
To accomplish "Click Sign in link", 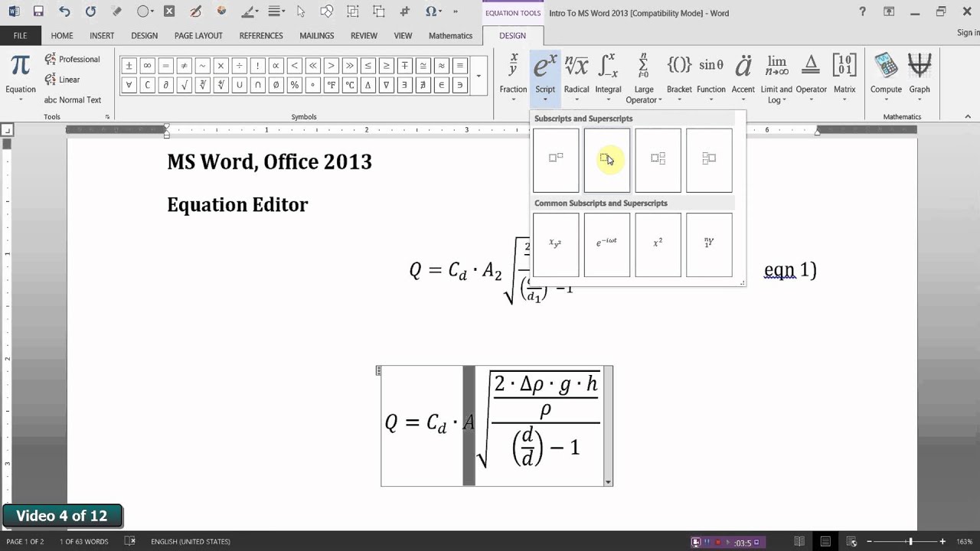I will (969, 33).
